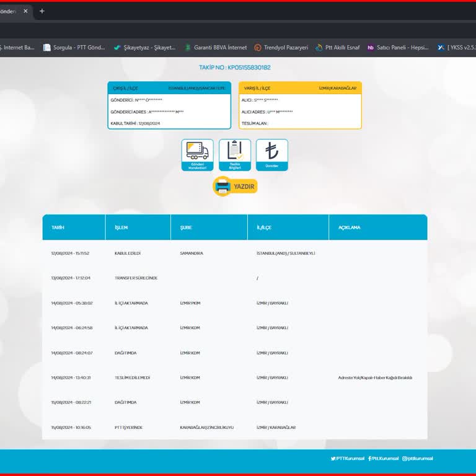Screen dimensions: 476x476
Task: Select the TRANSFER SÜRECİNDE row entry
Action: pyautogui.click(x=136, y=278)
